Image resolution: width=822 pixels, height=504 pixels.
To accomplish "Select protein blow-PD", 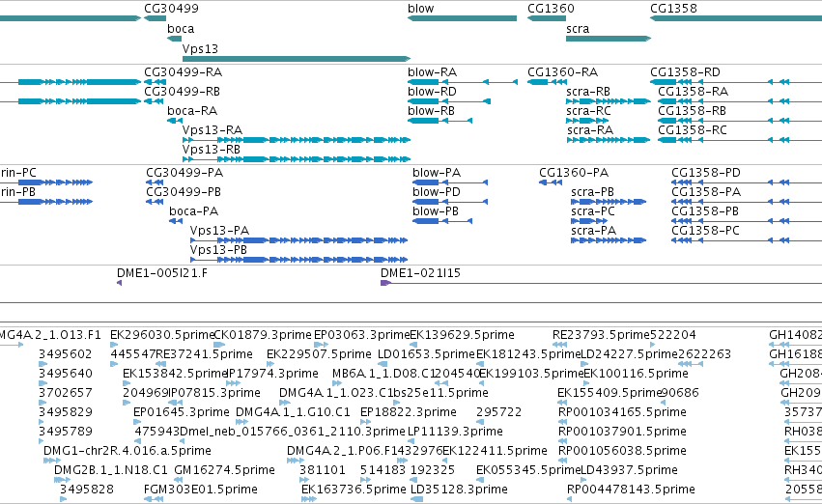I will point(437,192).
